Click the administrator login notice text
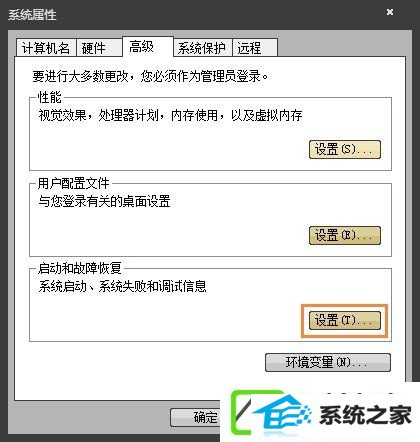420x442 pixels. tap(150, 76)
